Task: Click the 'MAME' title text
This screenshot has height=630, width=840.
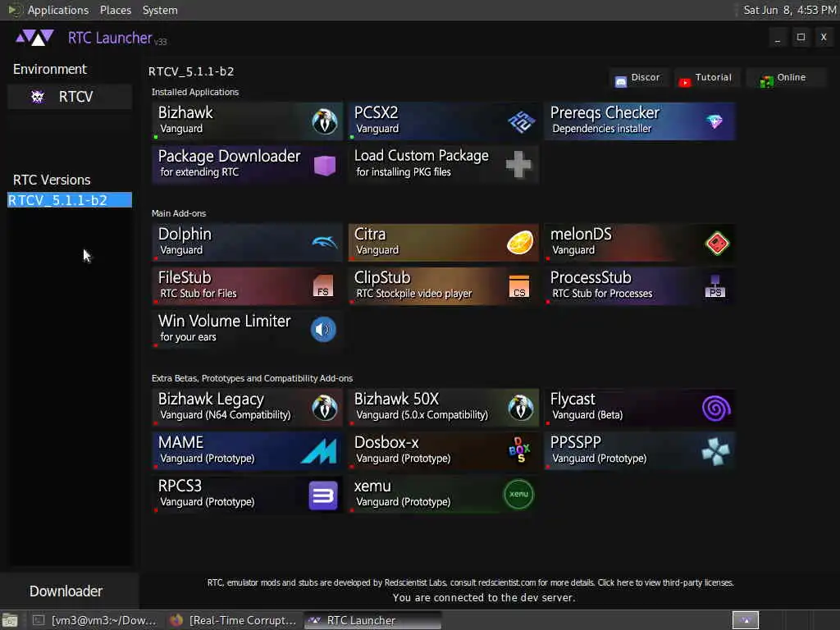Action: (x=180, y=442)
